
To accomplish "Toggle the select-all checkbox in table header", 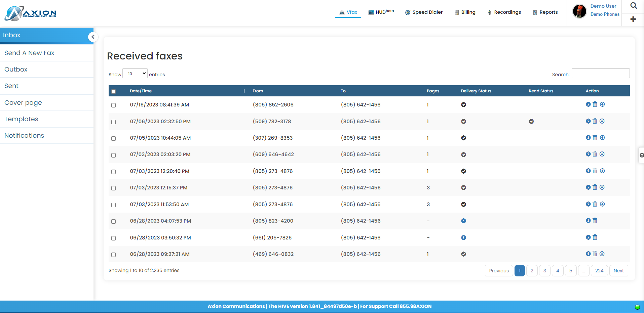I will [x=113, y=91].
